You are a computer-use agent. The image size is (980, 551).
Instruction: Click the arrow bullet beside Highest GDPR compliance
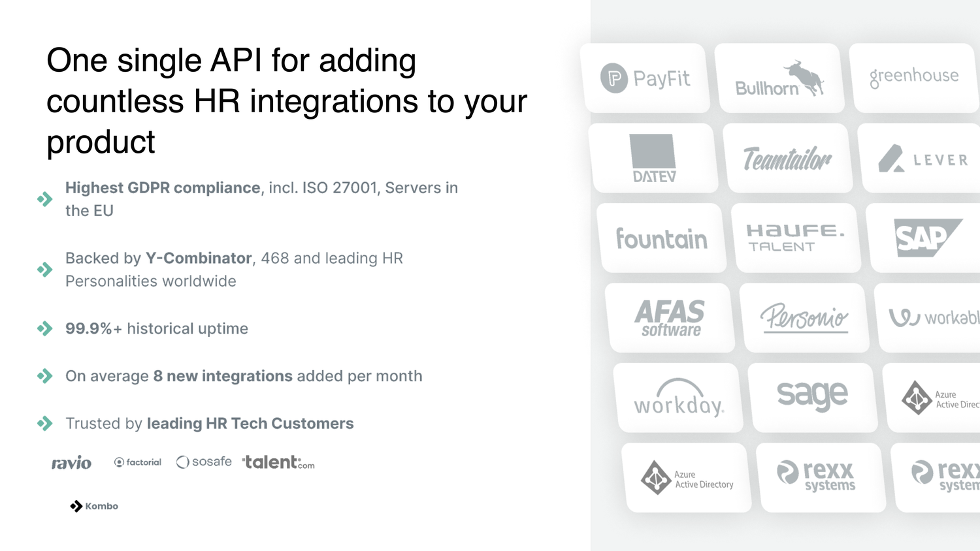point(45,199)
